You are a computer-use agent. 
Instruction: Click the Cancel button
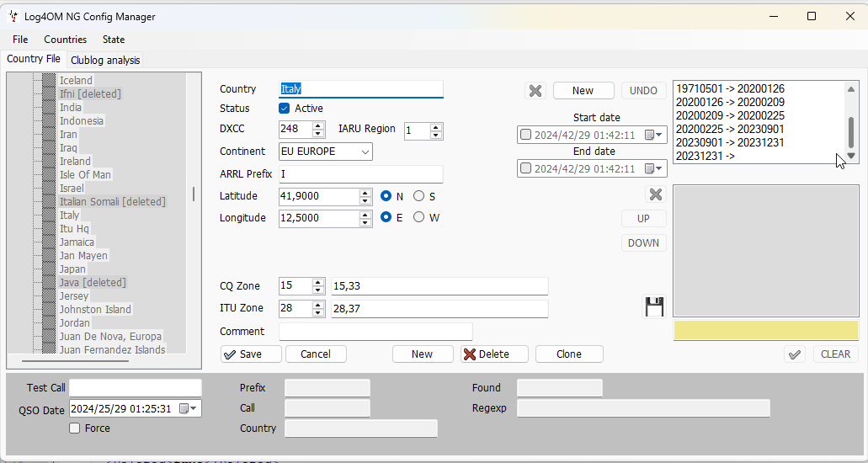[316, 354]
